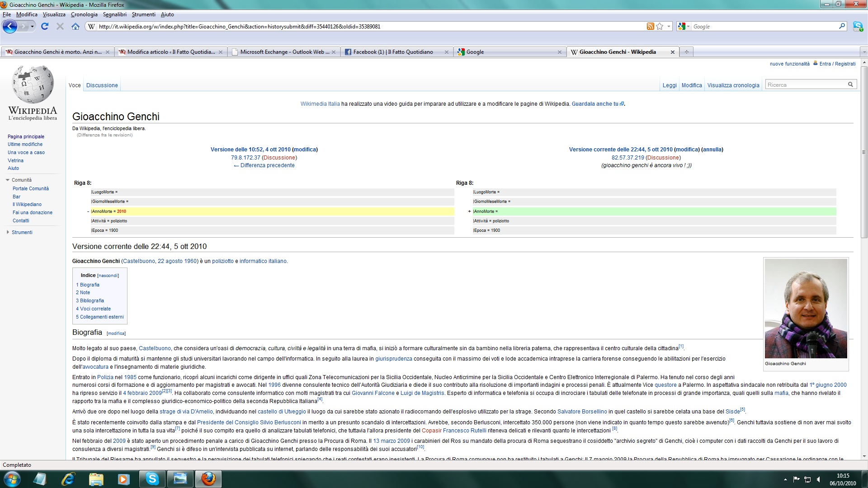Click the Skype icon in the Firefox toolbar
Viewport: 868px width, 488px height.
pos(858,27)
